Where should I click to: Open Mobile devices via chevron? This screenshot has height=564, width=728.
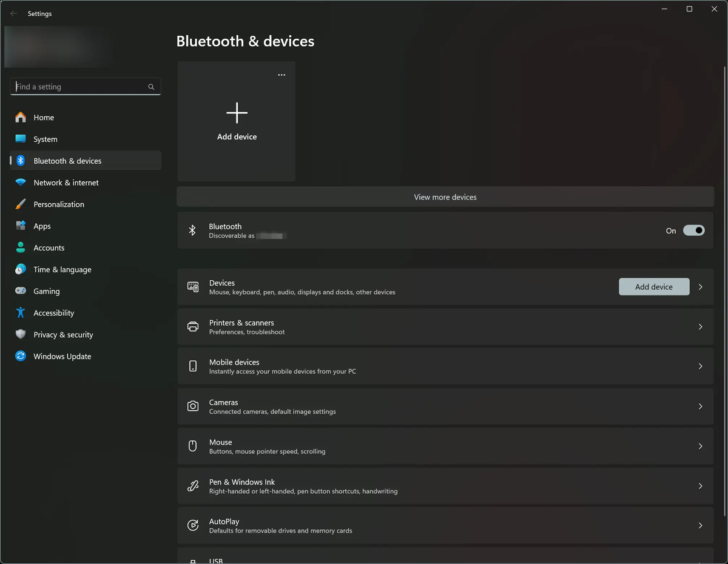701,366
